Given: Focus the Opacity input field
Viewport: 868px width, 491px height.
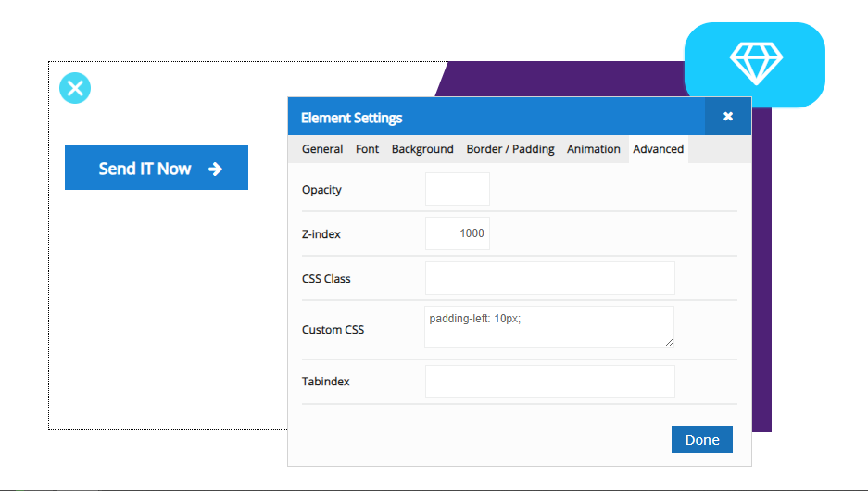Looking at the screenshot, I should (x=457, y=189).
